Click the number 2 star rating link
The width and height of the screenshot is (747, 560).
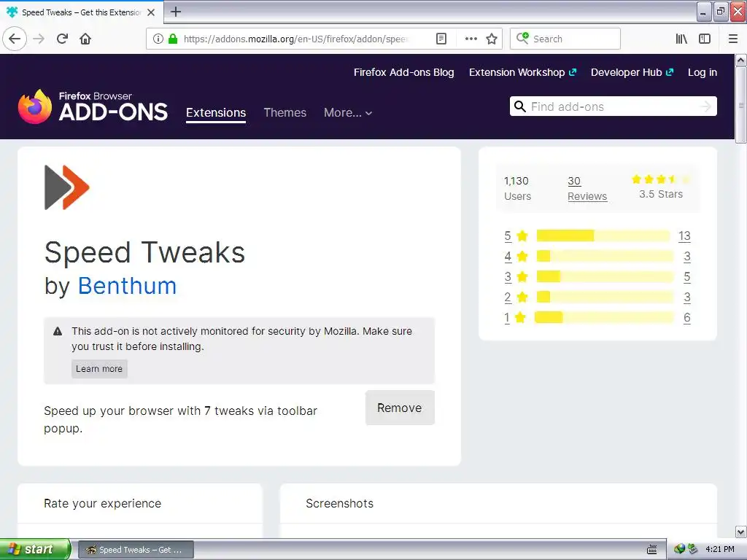coord(508,297)
